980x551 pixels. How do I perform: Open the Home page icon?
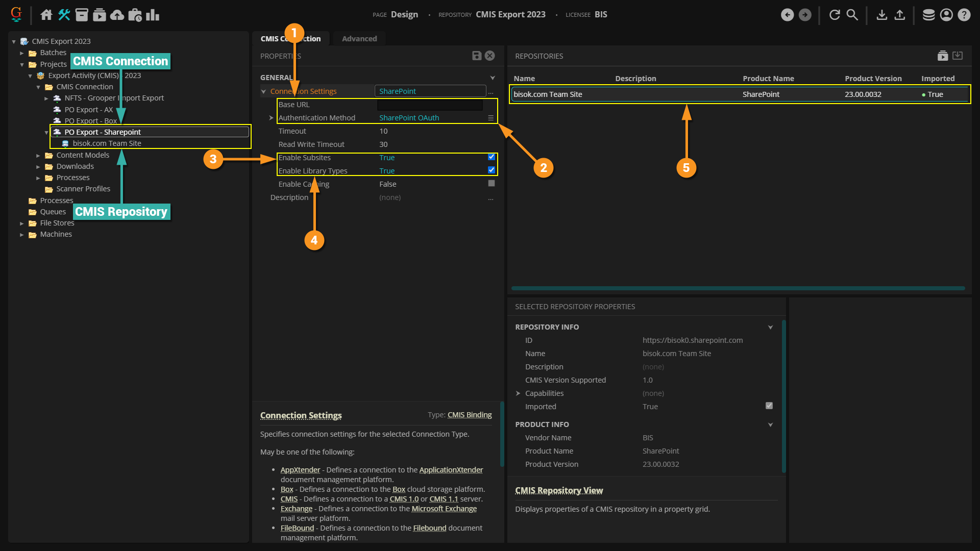tap(46, 15)
